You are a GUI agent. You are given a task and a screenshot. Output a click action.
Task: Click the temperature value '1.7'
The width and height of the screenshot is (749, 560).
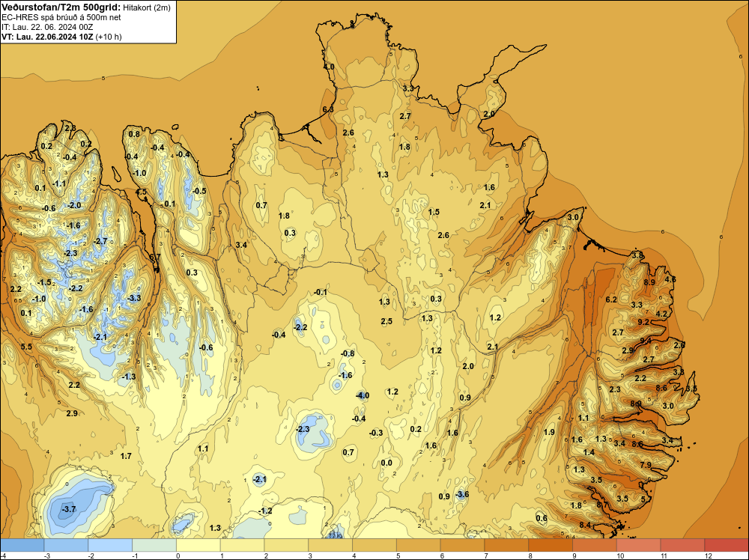(126, 457)
